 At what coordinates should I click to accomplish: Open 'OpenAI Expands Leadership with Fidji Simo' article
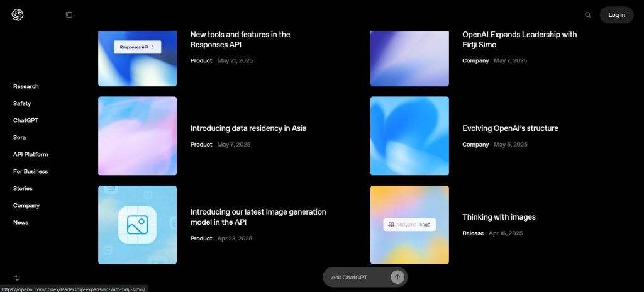coord(519,40)
